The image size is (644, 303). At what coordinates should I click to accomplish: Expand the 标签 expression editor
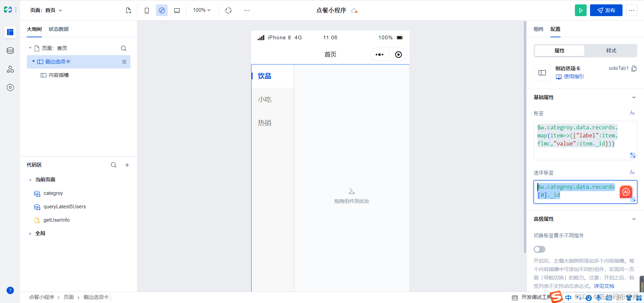click(x=633, y=155)
